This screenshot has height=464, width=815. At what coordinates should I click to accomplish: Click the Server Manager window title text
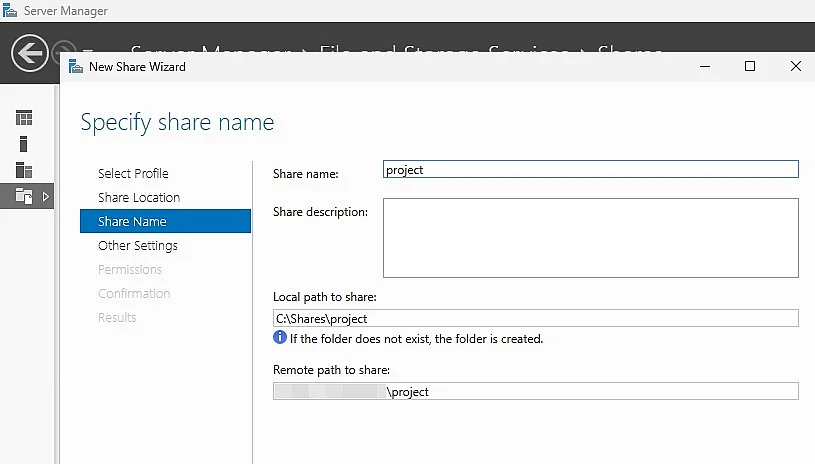[x=65, y=11]
